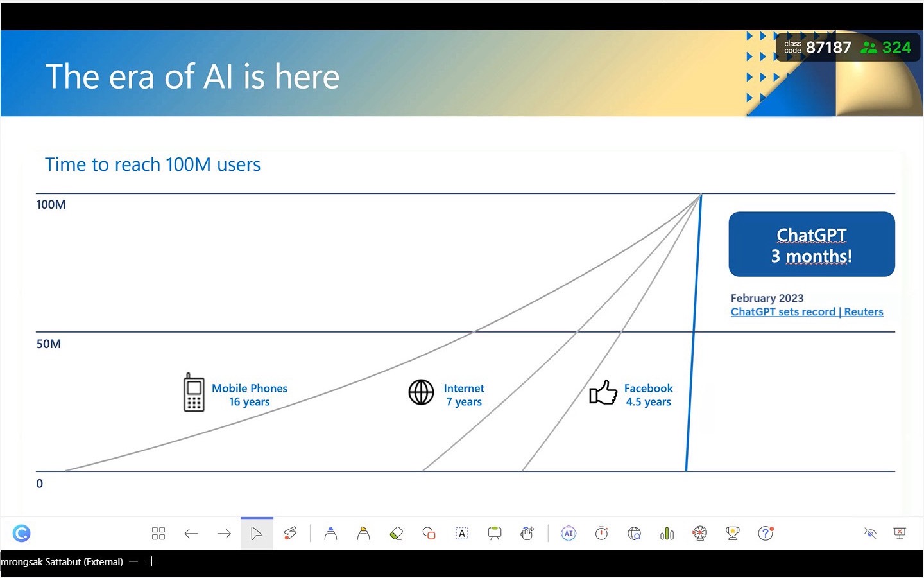
Task: Open the whiteboard tool
Action: [495, 533]
